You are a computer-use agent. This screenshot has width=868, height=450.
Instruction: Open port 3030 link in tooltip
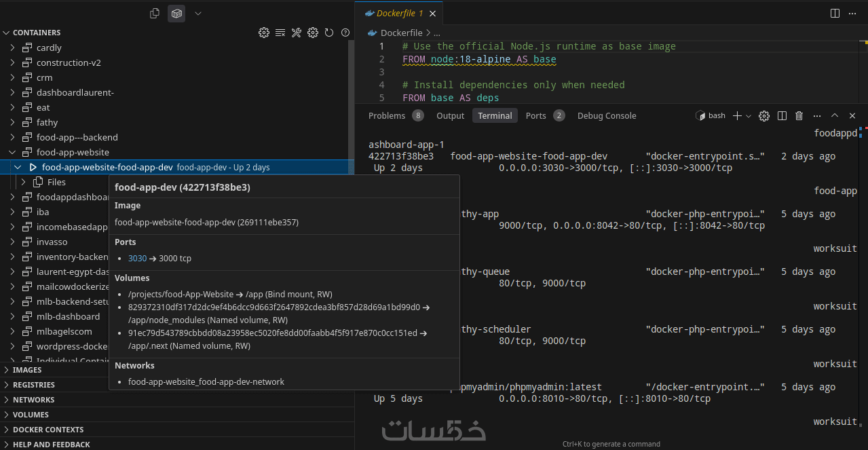137,259
